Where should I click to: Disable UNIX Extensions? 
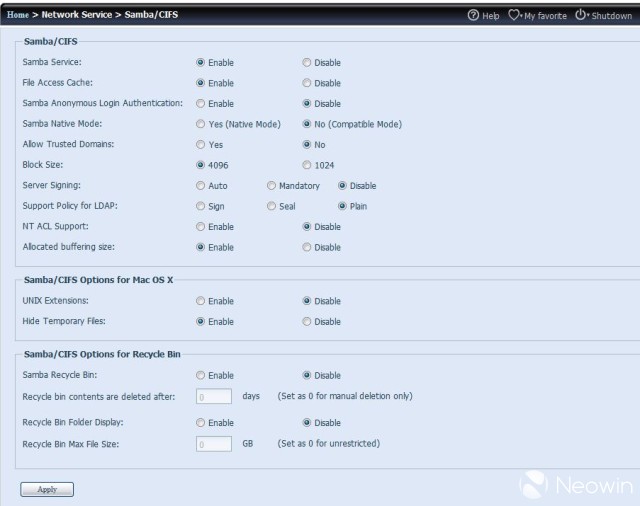tap(307, 301)
